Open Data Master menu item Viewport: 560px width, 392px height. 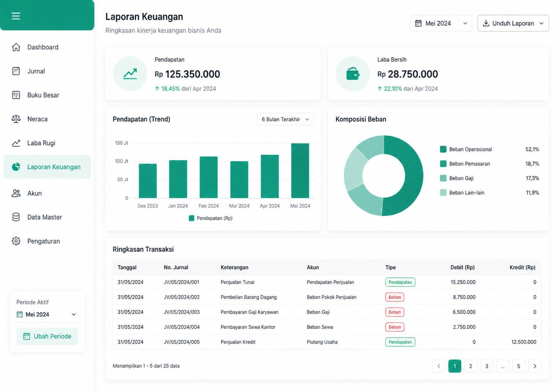47,217
